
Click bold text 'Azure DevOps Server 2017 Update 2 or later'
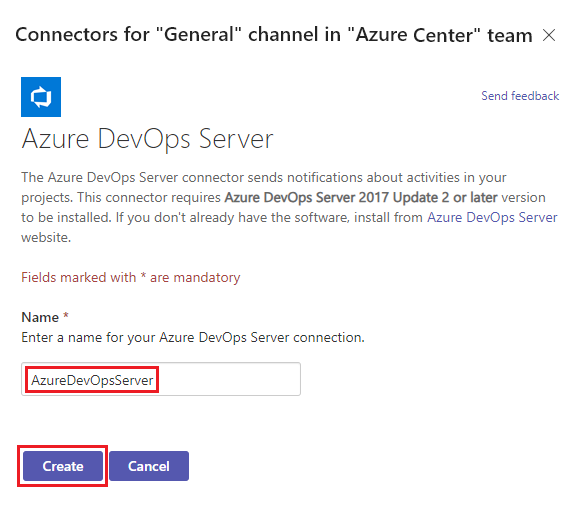point(361,197)
